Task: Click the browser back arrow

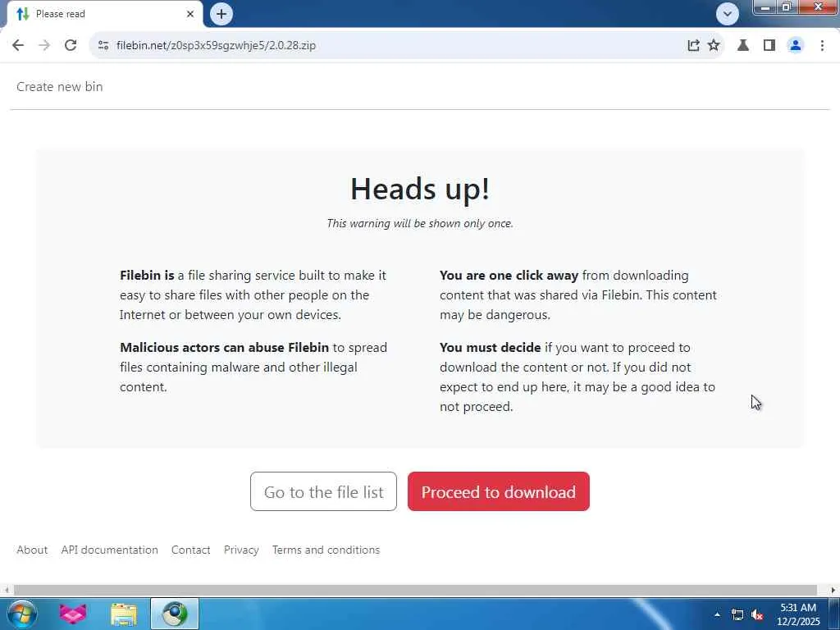Action: (18, 45)
